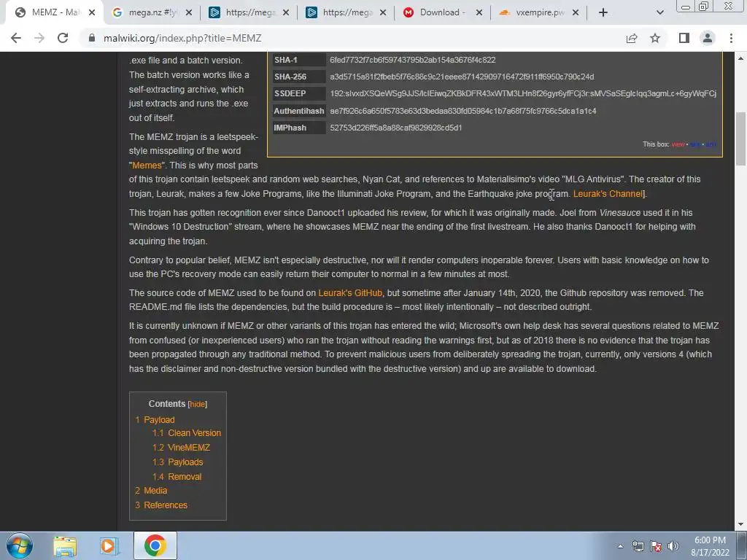Open Windows Media Player from taskbar

click(x=109, y=546)
